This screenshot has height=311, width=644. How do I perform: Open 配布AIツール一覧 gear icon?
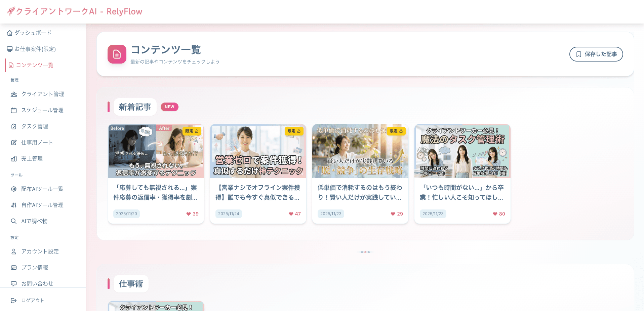coord(13,189)
